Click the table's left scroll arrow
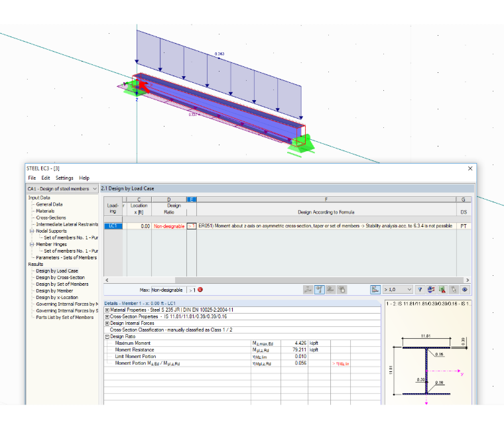Image resolution: width=504 pixels, height=429 pixels. click(x=107, y=280)
